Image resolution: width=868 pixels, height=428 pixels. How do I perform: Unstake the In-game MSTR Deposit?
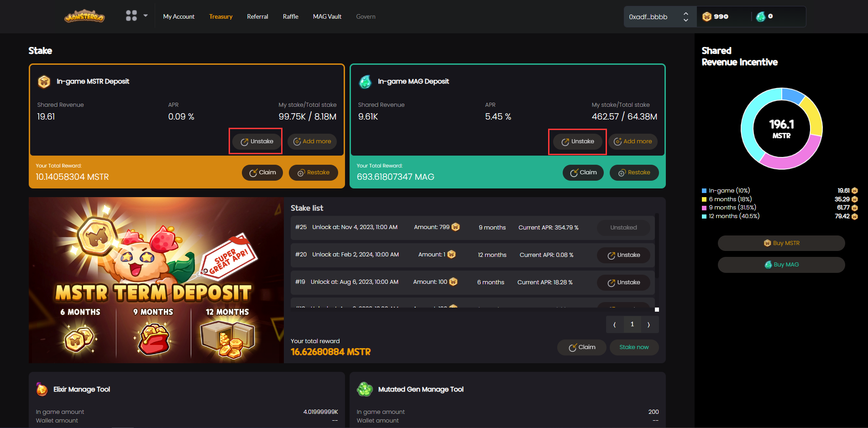coord(256,141)
